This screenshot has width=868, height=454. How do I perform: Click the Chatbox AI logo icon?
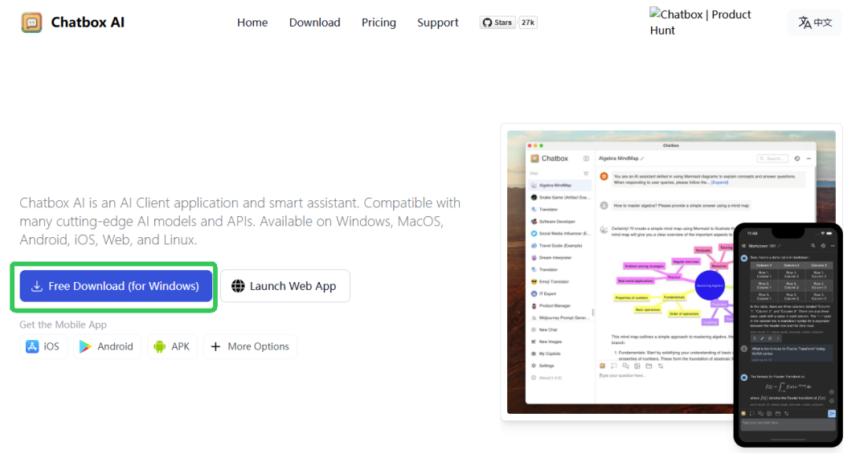pos(31,22)
